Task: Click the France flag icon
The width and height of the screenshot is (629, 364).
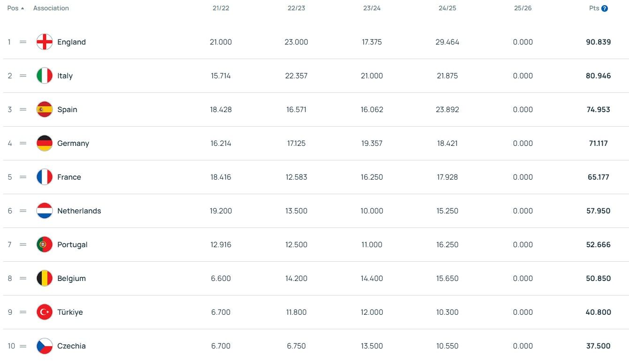Action: (45, 177)
